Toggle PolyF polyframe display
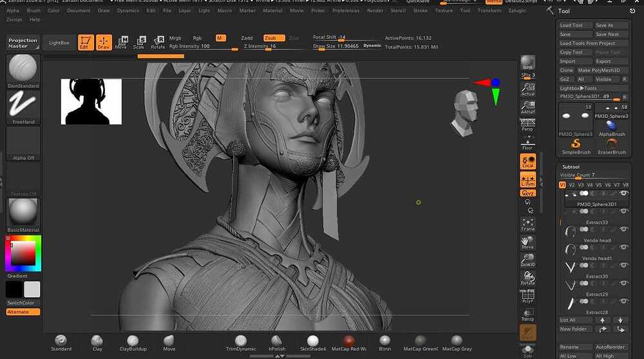The width and height of the screenshot is (644, 359). (x=528, y=296)
